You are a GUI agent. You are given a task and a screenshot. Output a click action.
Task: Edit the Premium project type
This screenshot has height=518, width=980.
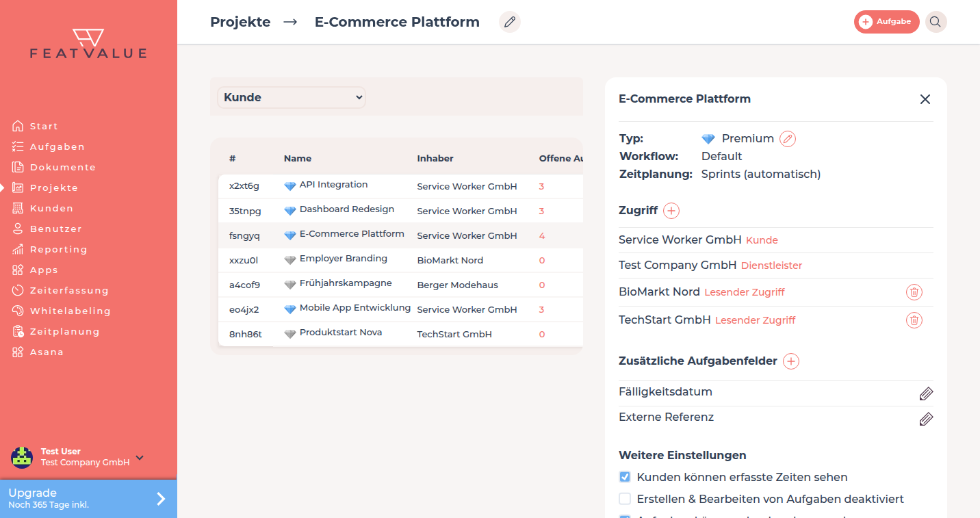tap(788, 139)
